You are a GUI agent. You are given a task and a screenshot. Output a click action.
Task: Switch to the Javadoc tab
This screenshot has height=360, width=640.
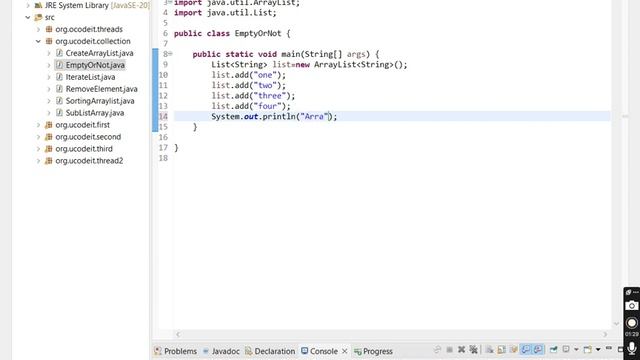pyautogui.click(x=221, y=351)
